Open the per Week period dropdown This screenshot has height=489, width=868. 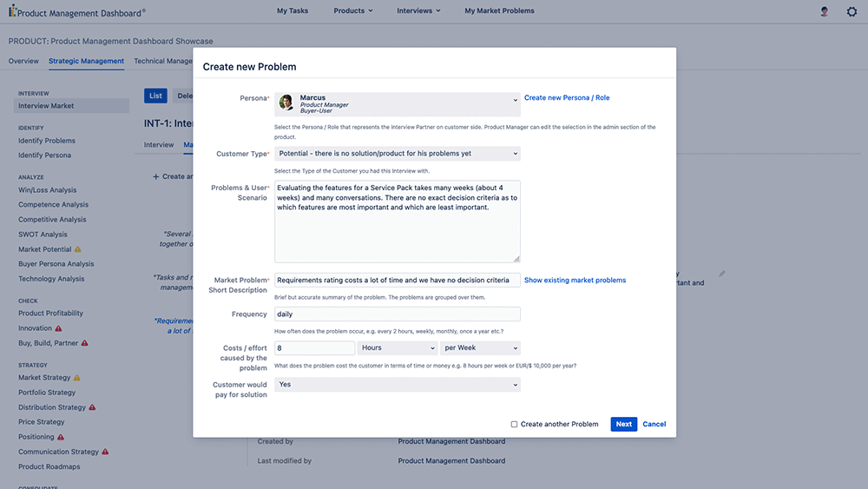coord(480,347)
